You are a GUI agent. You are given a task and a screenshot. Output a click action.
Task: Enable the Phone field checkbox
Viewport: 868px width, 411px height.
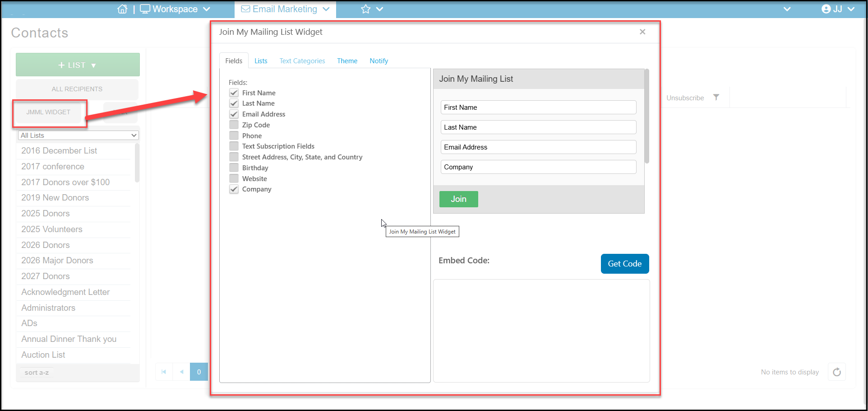coord(234,135)
